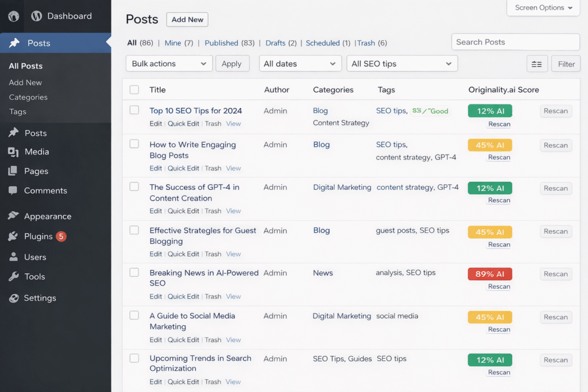The width and height of the screenshot is (588, 392).
Task: Open Users via the person icon
Action: 14,257
